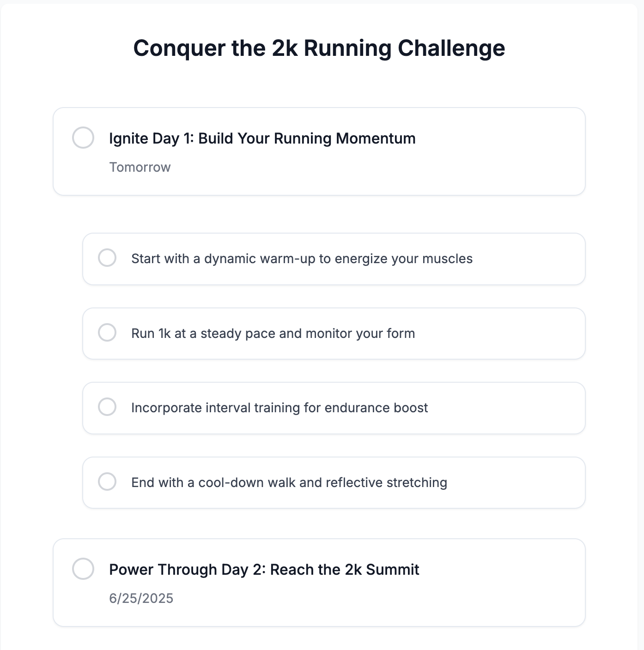This screenshot has height=650, width=644.
Task: Open Power Through Day 2 task title
Action: pos(264,570)
